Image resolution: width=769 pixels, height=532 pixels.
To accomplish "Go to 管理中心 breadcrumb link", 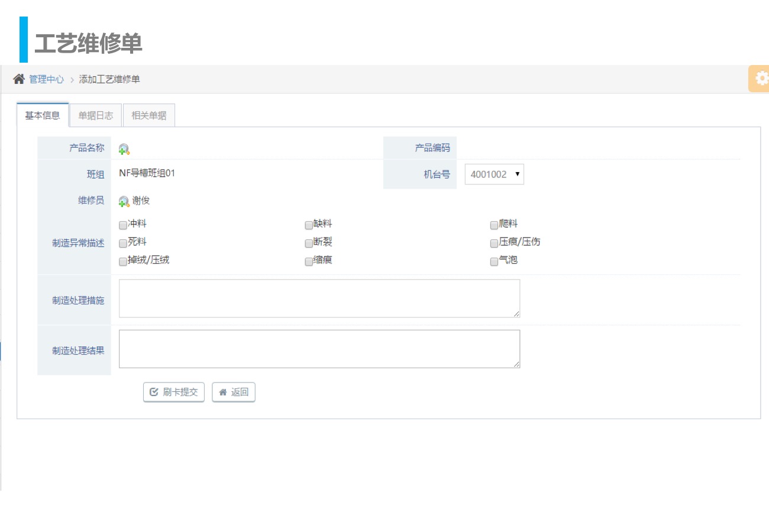I will point(46,79).
